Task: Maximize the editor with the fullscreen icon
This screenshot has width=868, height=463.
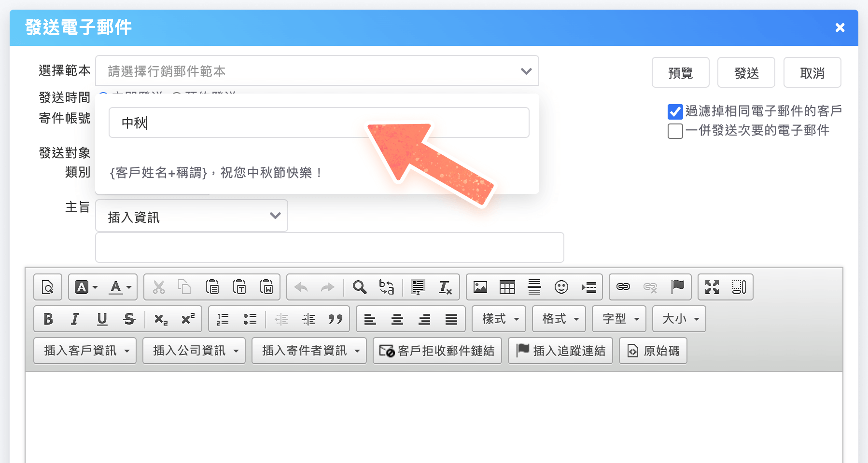Action: (712, 287)
